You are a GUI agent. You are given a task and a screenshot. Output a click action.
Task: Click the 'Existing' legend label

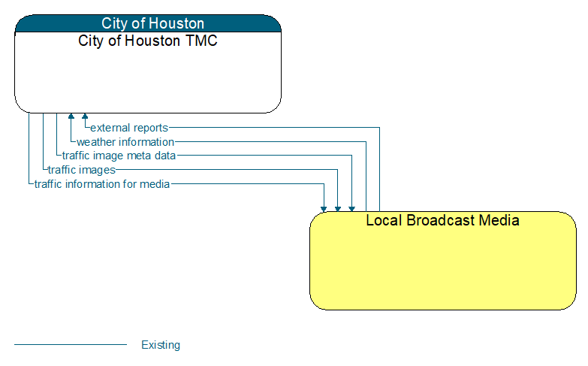pyautogui.click(x=161, y=345)
